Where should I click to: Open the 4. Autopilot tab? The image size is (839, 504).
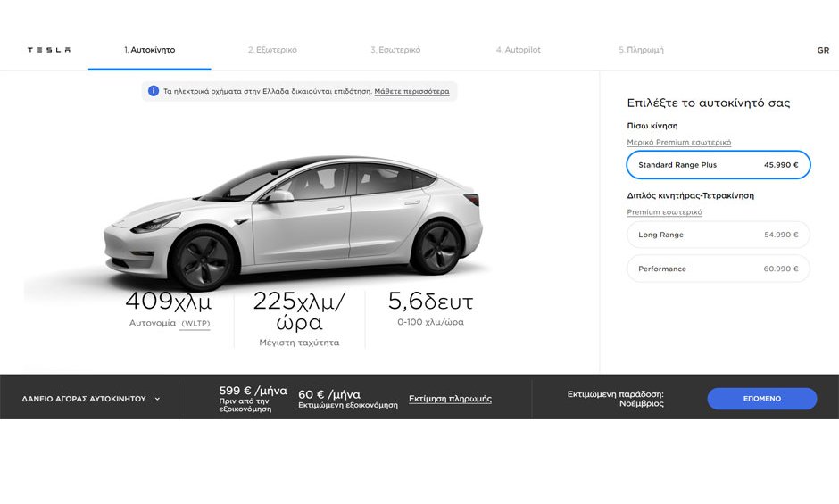pos(518,50)
